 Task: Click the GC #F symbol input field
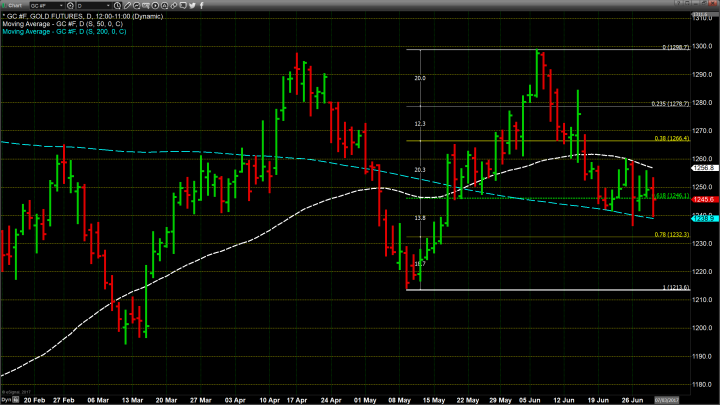pyautogui.click(x=43, y=5)
